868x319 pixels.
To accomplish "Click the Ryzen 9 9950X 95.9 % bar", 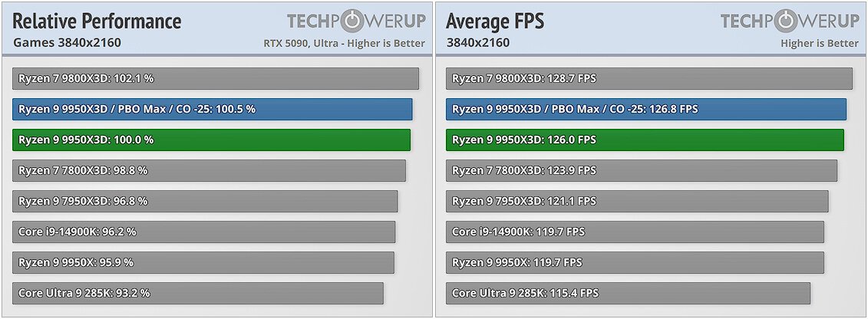I will (x=203, y=262).
